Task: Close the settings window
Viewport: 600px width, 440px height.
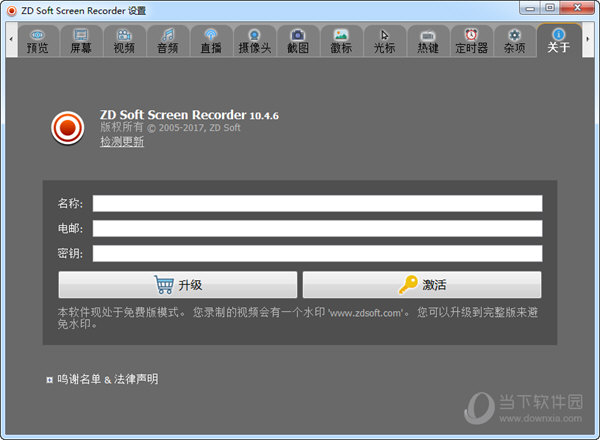Action: pos(577,8)
